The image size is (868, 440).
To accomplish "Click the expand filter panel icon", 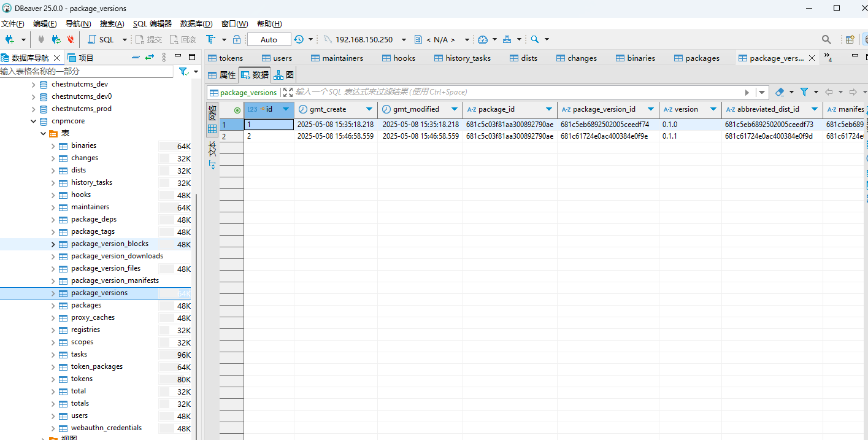I will [x=288, y=92].
